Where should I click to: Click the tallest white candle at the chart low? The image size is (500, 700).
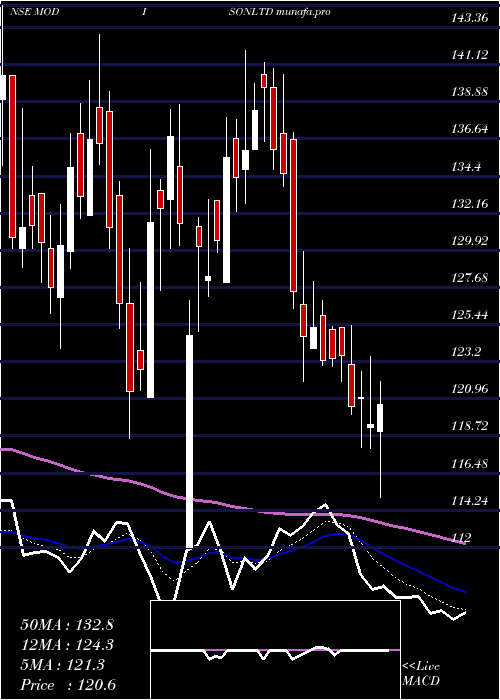pyautogui.click(x=190, y=441)
